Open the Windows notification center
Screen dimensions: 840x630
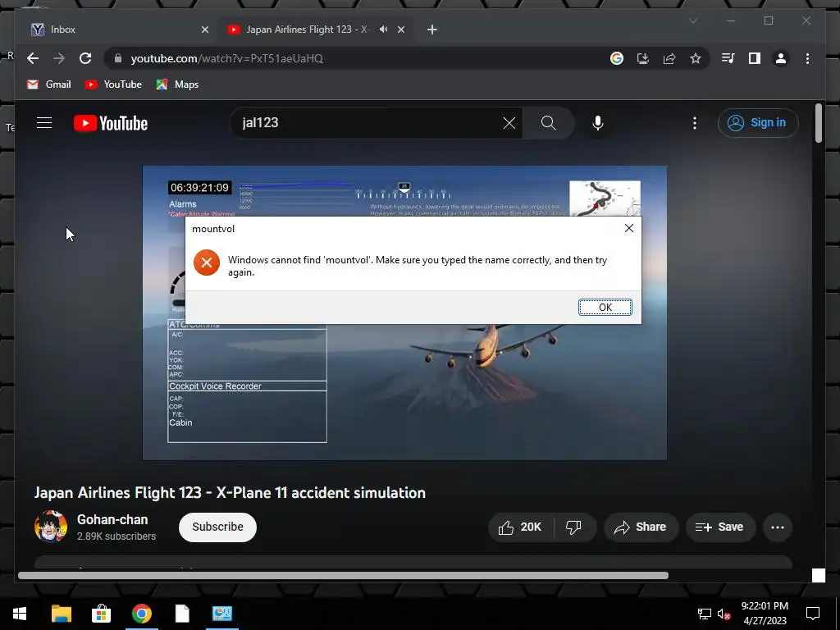(813, 614)
